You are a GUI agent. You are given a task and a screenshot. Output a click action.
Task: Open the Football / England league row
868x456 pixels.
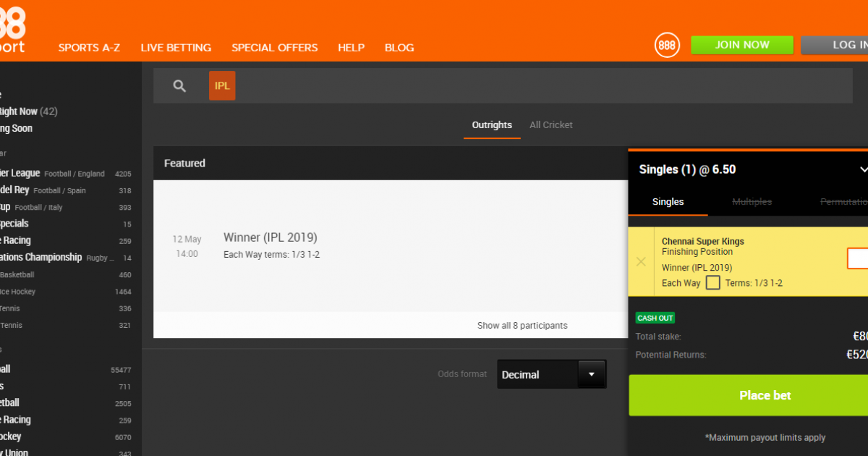coord(66,174)
